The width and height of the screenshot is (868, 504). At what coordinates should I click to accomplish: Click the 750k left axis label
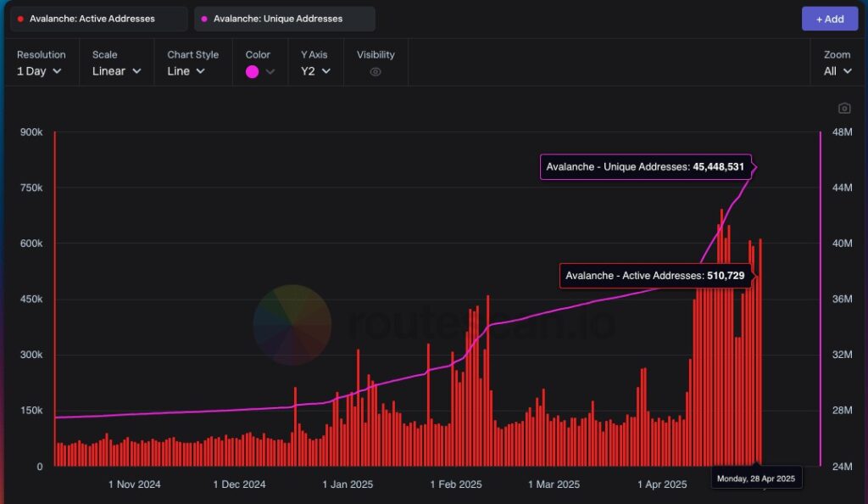click(x=31, y=188)
